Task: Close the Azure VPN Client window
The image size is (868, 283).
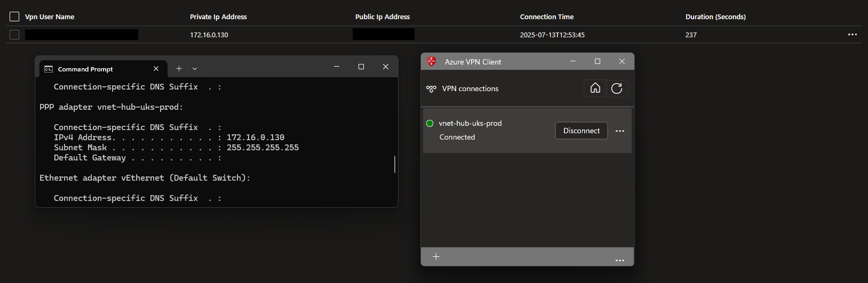Action: pos(622,61)
